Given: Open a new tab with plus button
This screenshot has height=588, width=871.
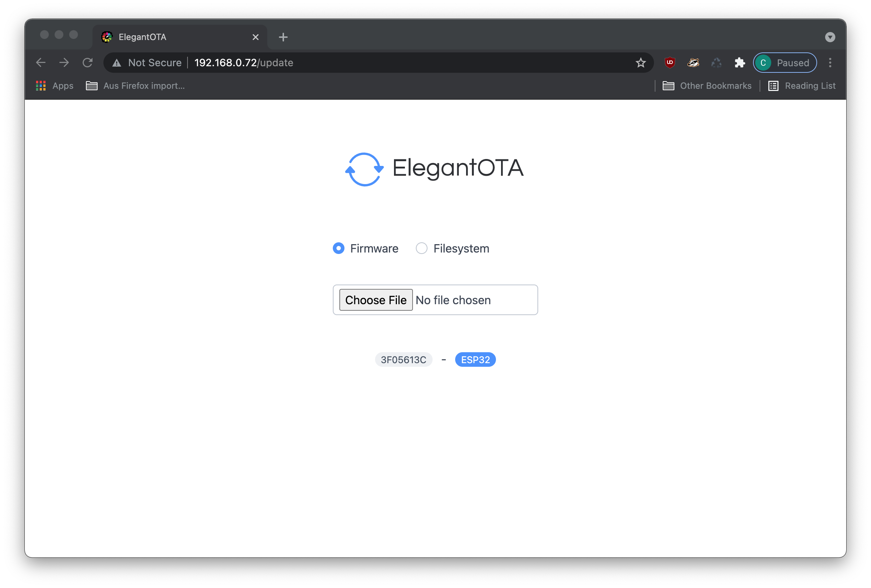Looking at the screenshot, I should pos(283,37).
